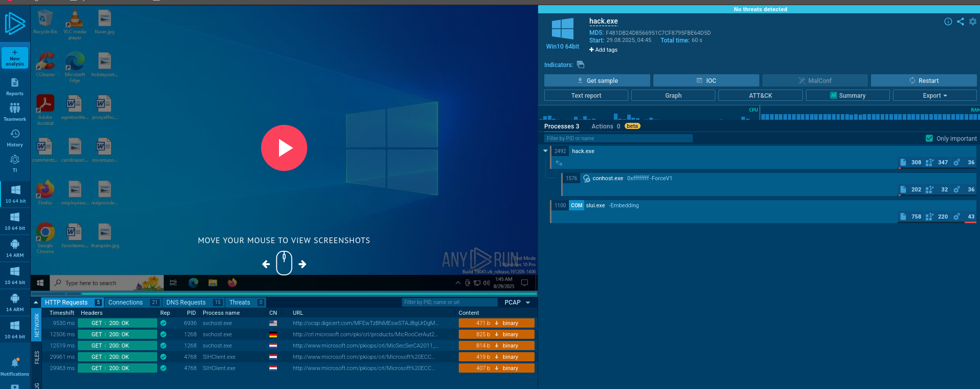Click the Restart button

click(924, 80)
